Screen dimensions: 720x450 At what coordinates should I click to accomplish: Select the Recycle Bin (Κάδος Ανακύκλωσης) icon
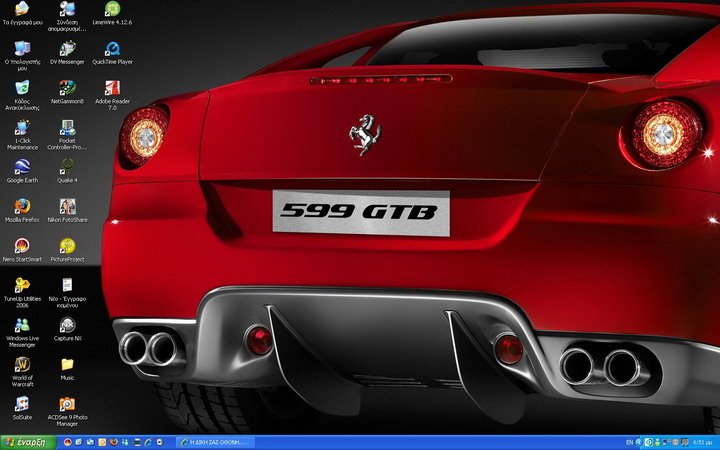(22, 94)
